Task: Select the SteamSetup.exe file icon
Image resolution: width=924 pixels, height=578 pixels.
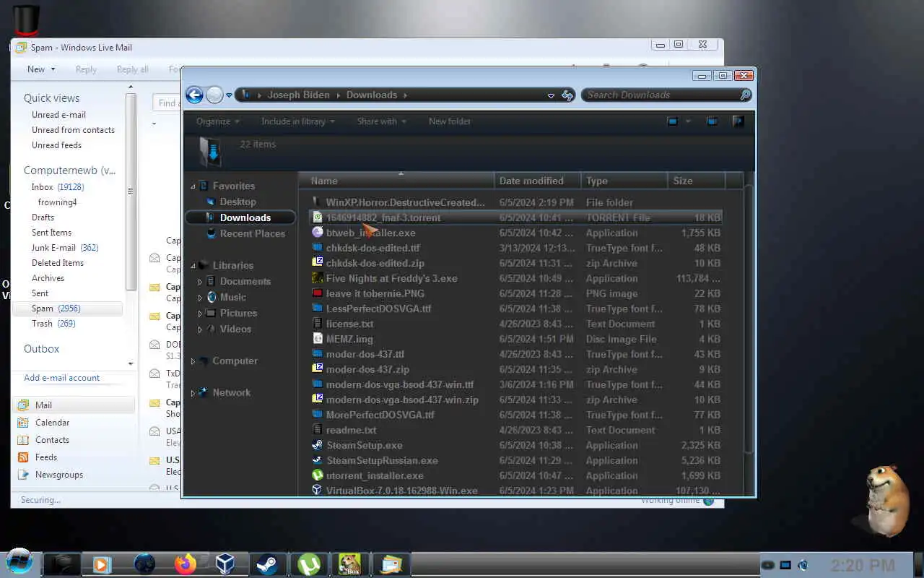Action: 317,445
